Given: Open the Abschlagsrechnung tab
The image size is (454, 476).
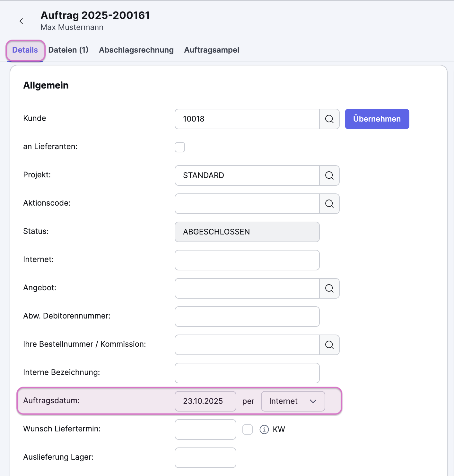Looking at the screenshot, I should click(136, 50).
